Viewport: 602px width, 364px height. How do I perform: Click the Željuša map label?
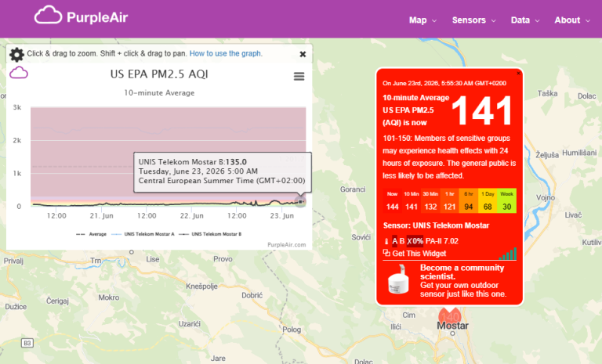(x=547, y=155)
